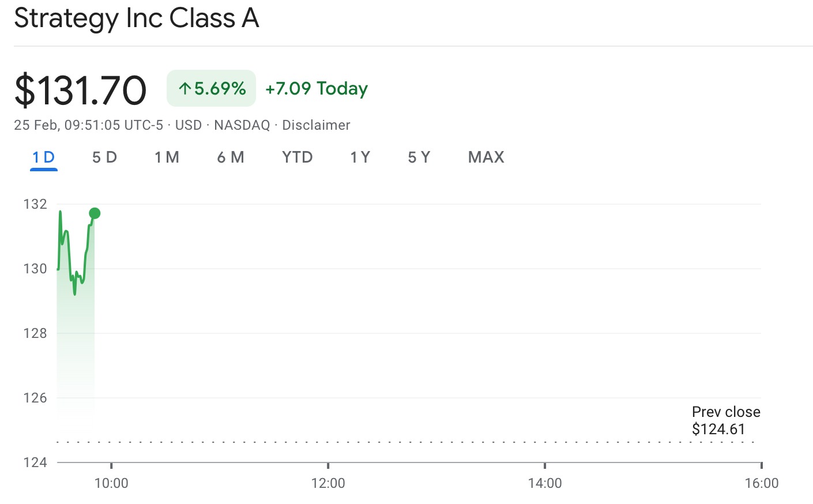The height and width of the screenshot is (504, 813).
Task: Select the 1 Y range tab
Action: [360, 157]
